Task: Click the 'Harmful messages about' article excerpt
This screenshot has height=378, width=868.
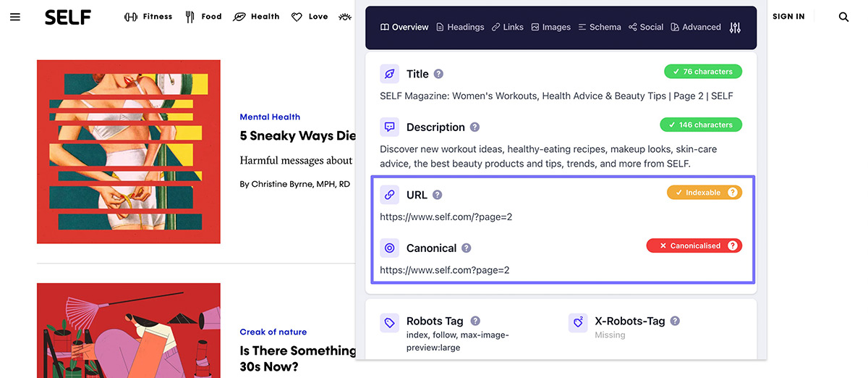Action: click(x=297, y=160)
